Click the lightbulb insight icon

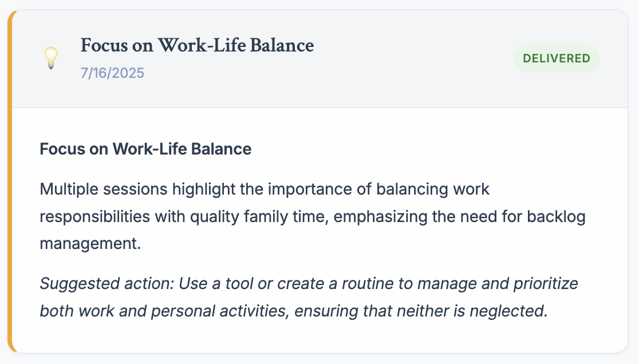[51, 58]
